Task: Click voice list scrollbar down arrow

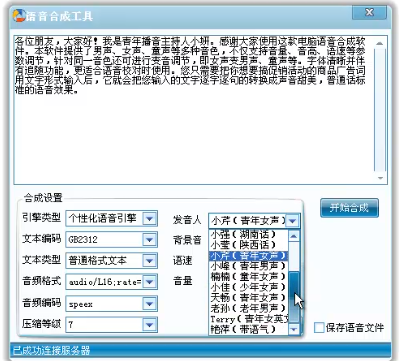Action: (294, 329)
